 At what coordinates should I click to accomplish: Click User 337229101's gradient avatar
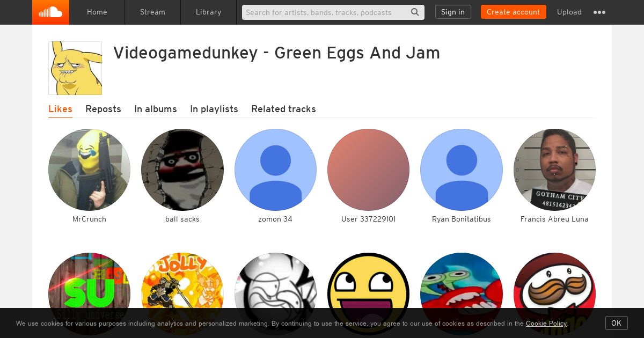[x=368, y=170]
